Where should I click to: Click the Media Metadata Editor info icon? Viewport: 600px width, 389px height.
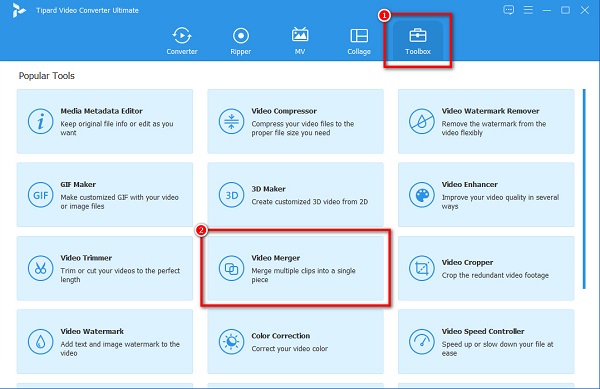[40, 121]
